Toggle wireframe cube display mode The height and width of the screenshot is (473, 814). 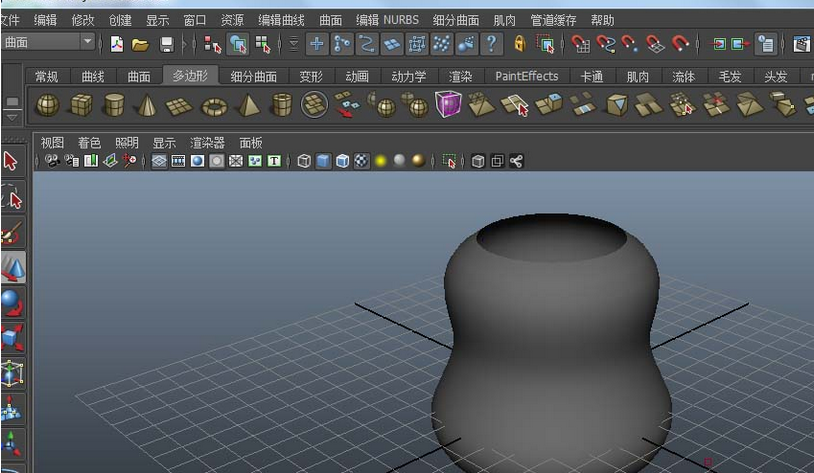304,161
